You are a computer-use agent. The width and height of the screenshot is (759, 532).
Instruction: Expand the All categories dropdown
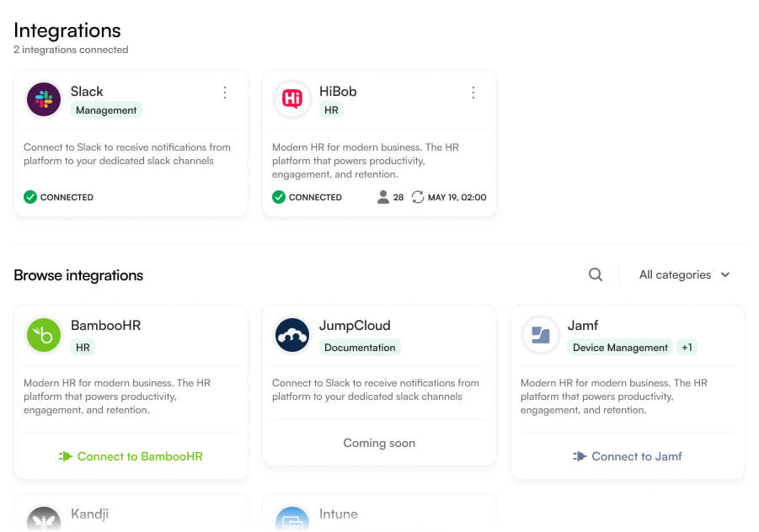(684, 274)
